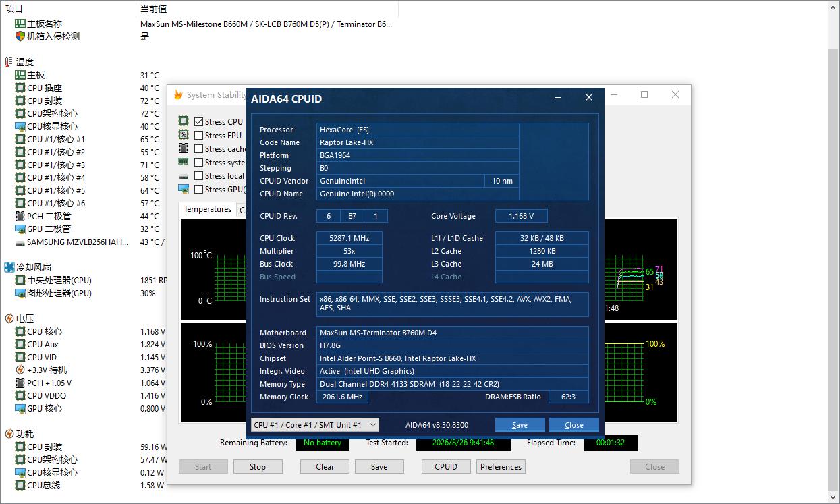840x504 pixels.
Task: Tick the Stress system memory checkbox
Action: (x=198, y=162)
